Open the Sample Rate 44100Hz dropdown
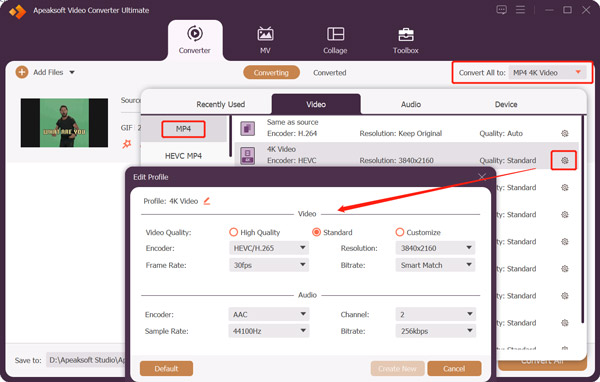Screen dimensions: 600x382 (x=269, y=331)
